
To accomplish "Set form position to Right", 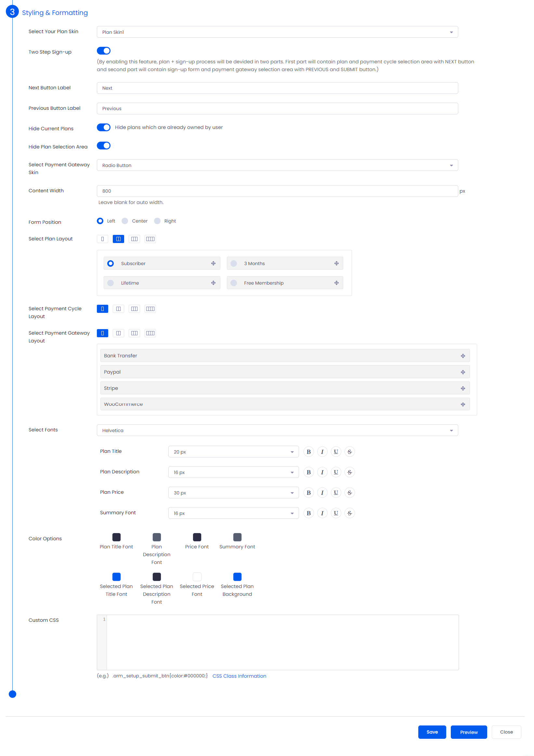I will pyautogui.click(x=157, y=221).
